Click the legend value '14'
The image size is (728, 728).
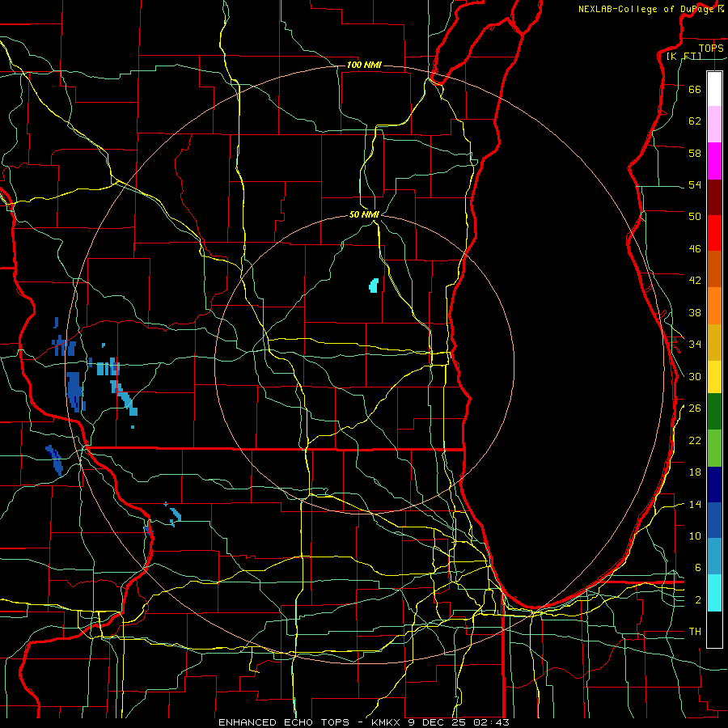[x=695, y=504]
